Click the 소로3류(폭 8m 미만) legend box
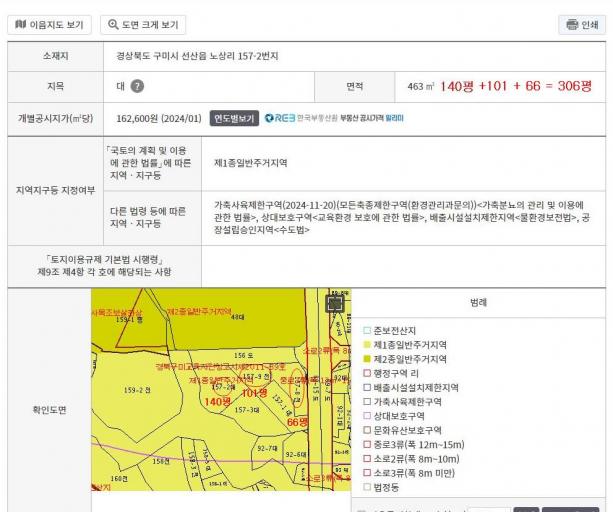Image resolution: width=613 pixels, height=512 pixels. (x=367, y=473)
